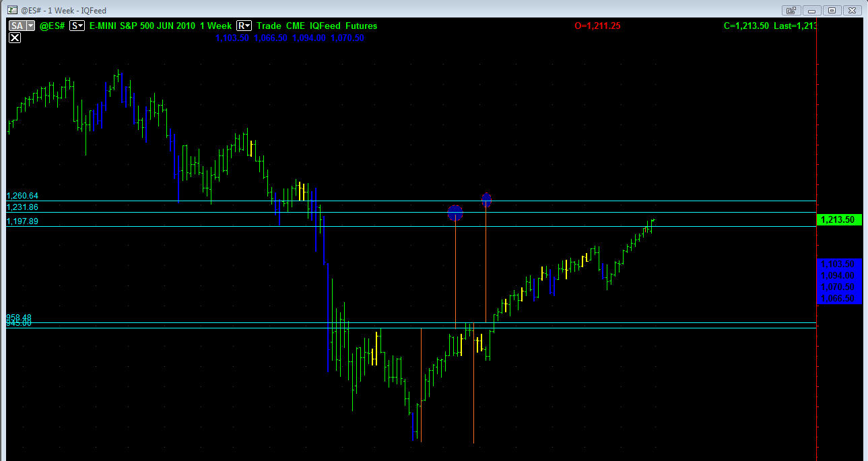Click the pop-out window button
This screenshot has height=461, width=868.
791,10
